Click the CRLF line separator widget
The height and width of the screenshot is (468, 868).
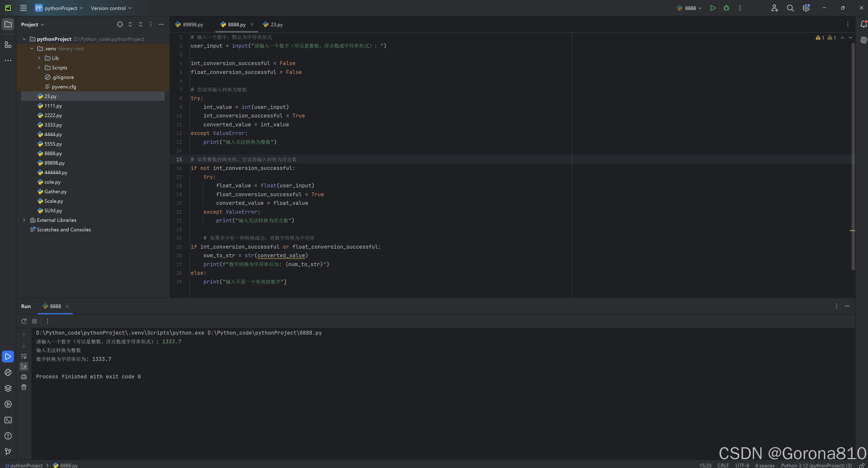pyautogui.click(x=723, y=465)
